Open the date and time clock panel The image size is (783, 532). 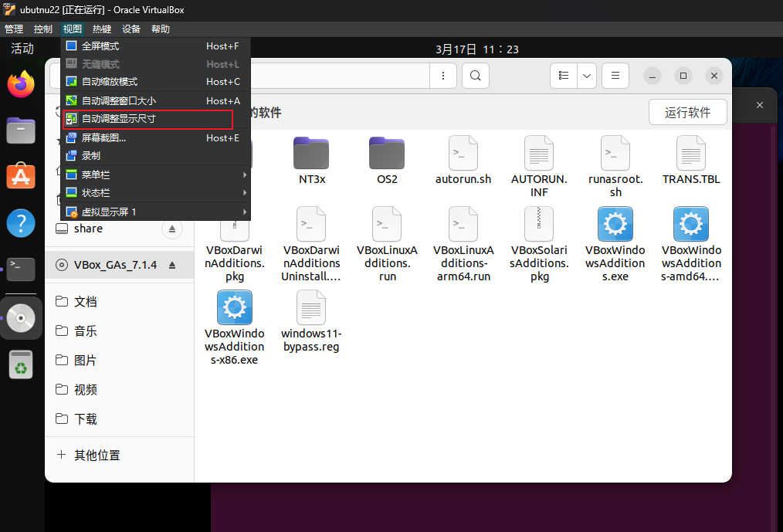[x=477, y=49]
